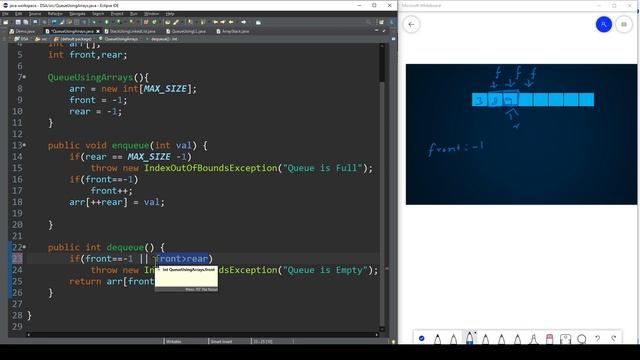Viewport: 640px width, 360px height.
Task: Switch to the Demo.java tab
Action: click(x=22, y=31)
